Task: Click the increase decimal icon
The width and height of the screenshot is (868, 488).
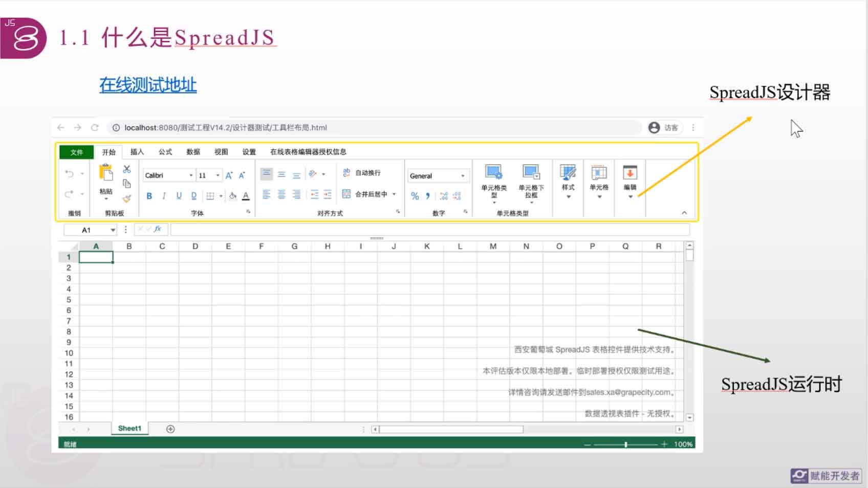Action: point(444,196)
